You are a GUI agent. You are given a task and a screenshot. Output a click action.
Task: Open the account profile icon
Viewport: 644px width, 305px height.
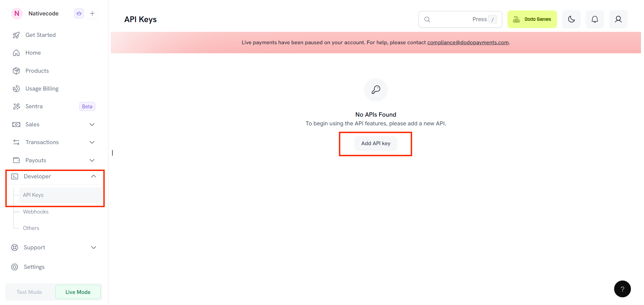(618, 19)
